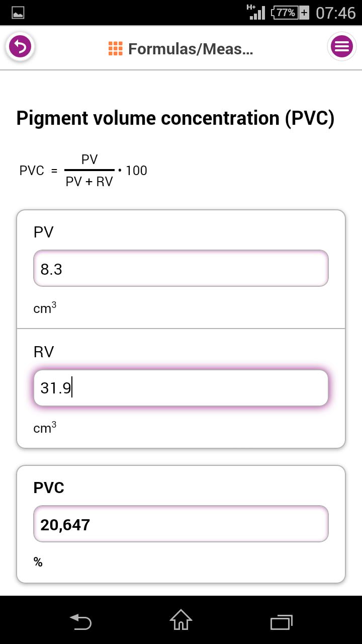Tap the picture notification icon
Image resolution: width=362 pixels, height=644 pixels.
click(x=18, y=13)
